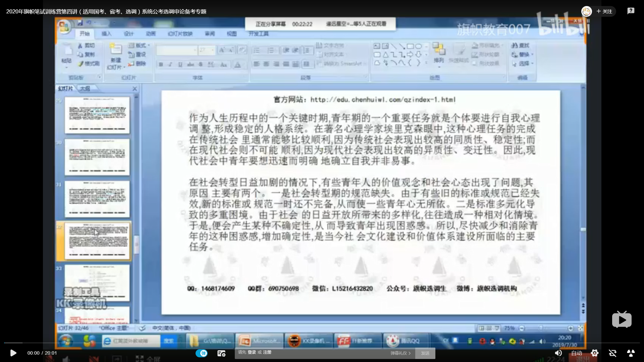644x362 pixels.
Task: Open the 审阅 ribbon tab
Action: pyautogui.click(x=210, y=34)
